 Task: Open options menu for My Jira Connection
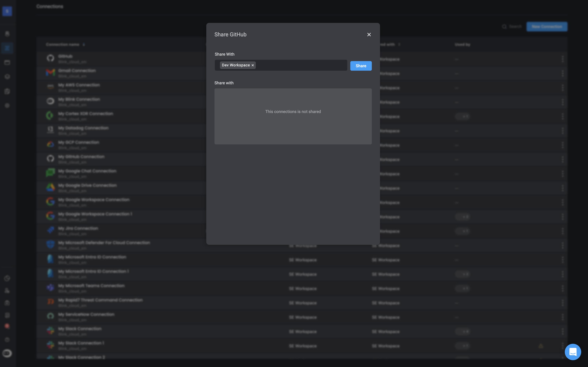[563, 231]
